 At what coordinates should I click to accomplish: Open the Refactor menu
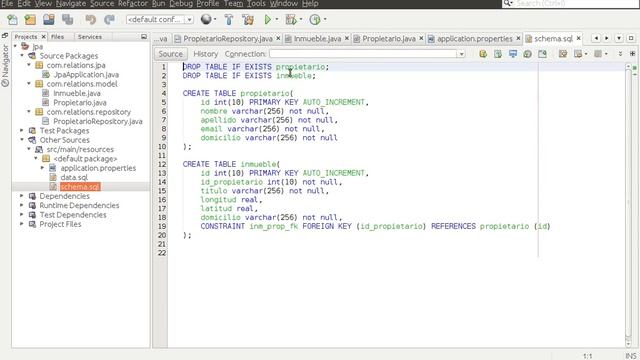[x=133, y=4]
